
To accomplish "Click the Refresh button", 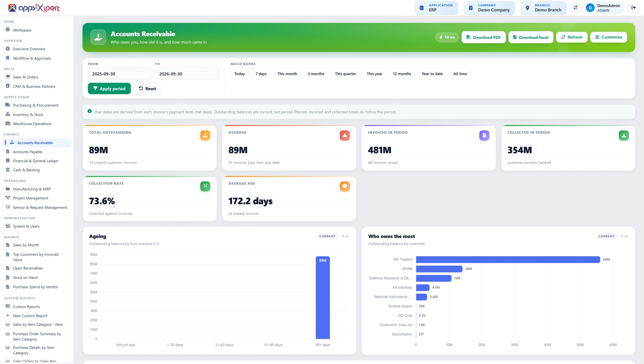I will (x=572, y=37).
